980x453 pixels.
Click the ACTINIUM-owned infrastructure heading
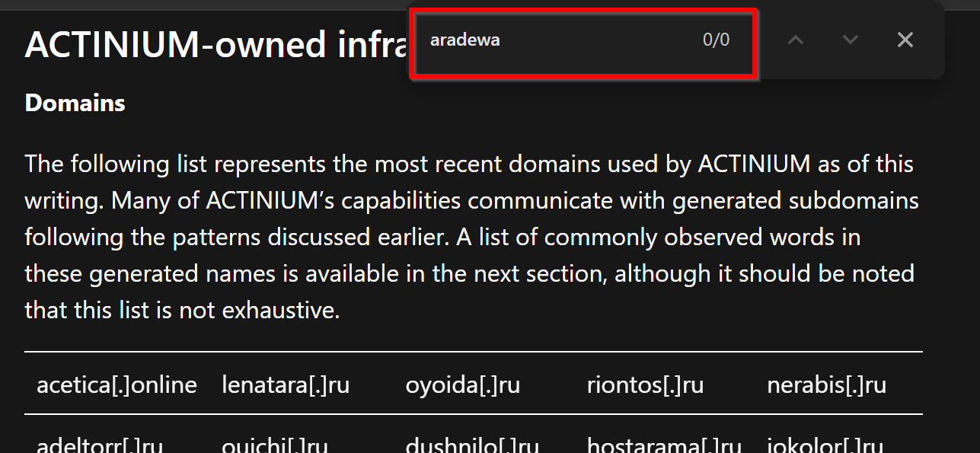[x=218, y=44]
